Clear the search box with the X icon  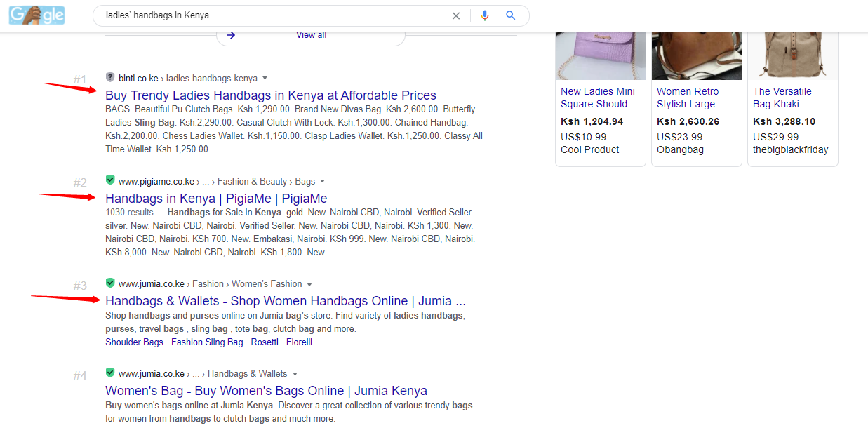456,15
